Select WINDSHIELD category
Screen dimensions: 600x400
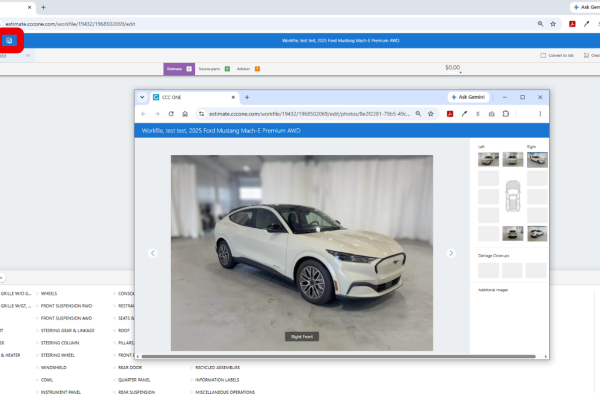54,367
